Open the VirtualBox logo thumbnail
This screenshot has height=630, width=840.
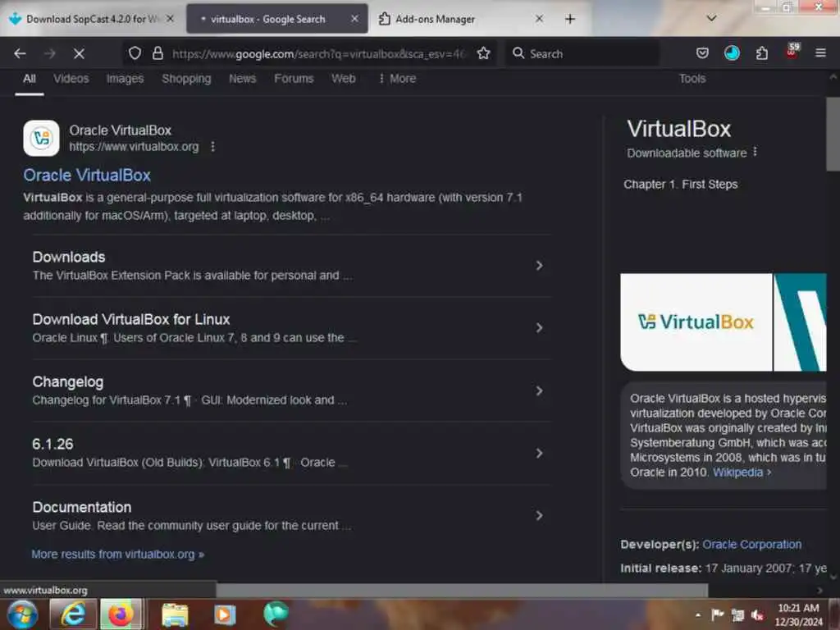[696, 322]
